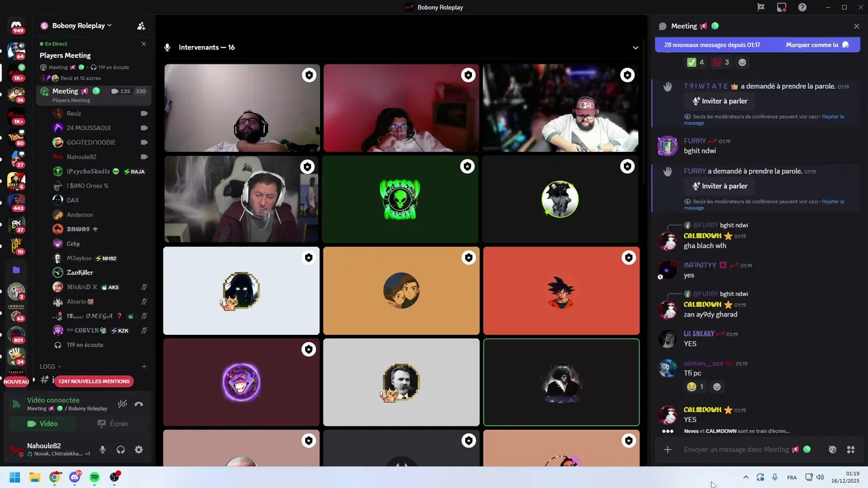Screen dimensions: 868x488
Task: Click the flag icon in the title bar
Action: 761,7
